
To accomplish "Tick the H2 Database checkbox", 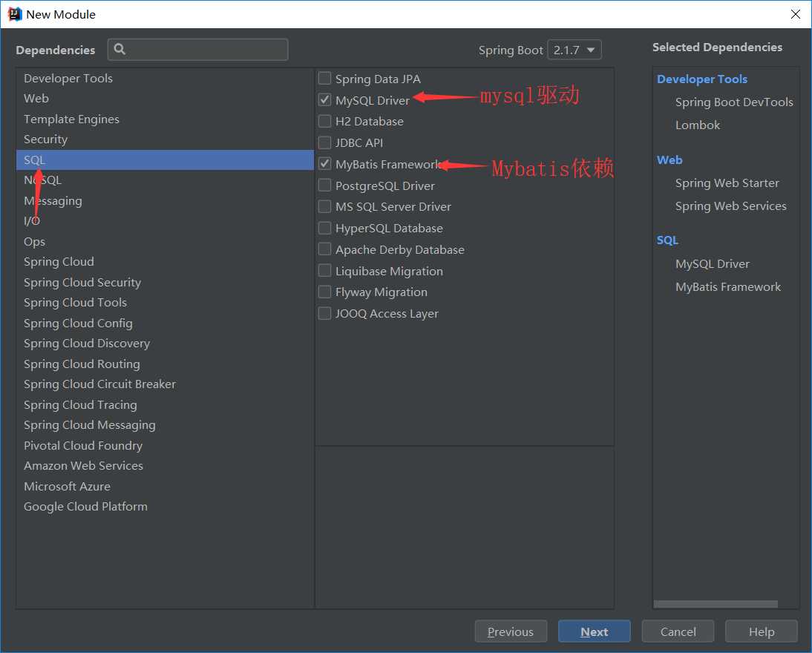I will pyautogui.click(x=324, y=121).
